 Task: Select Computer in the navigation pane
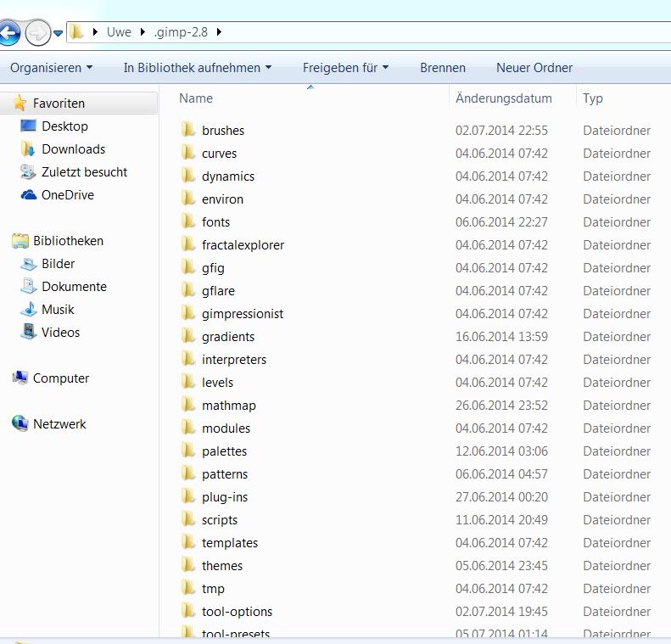tap(61, 378)
